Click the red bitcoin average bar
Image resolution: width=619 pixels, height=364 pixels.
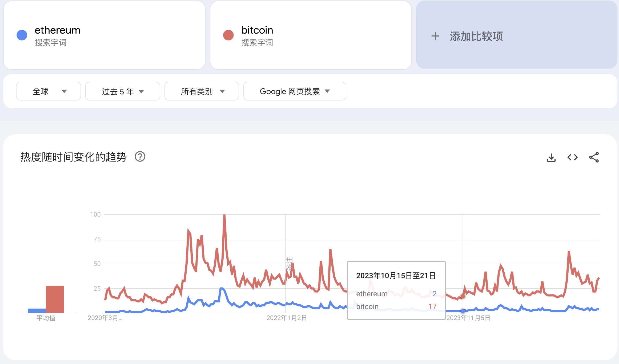(55, 299)
